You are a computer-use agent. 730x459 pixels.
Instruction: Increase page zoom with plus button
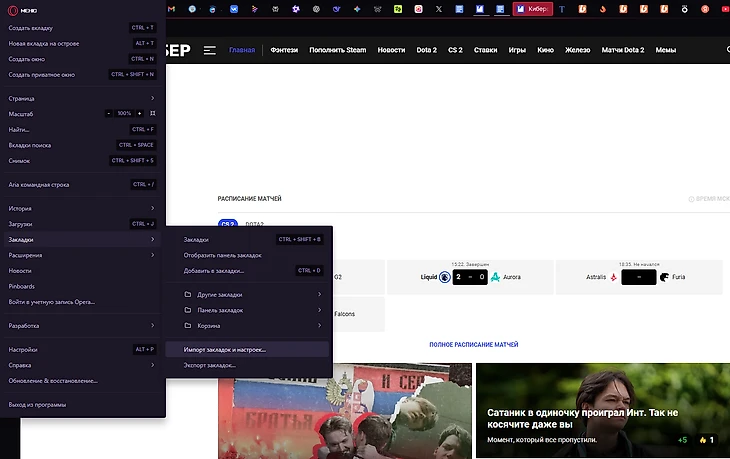click(x=139, y=113)
